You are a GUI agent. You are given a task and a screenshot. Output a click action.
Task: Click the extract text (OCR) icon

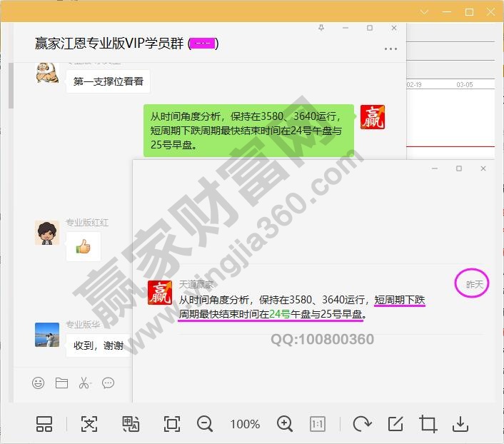(x=89, y=424)
